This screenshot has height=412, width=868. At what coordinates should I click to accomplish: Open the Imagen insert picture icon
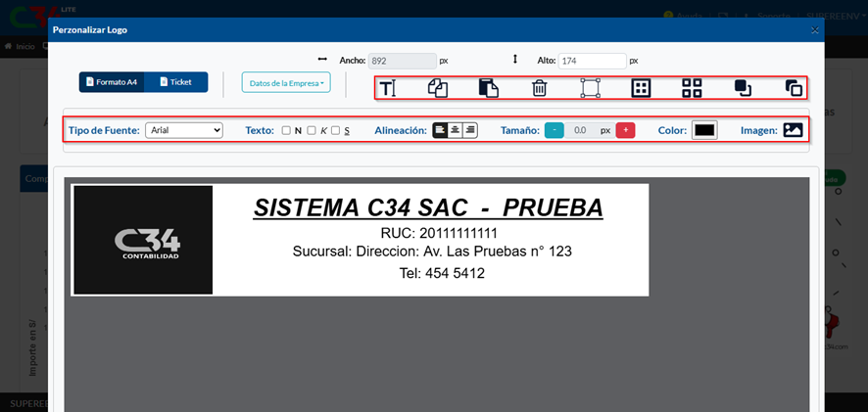[x=793, y=130]
